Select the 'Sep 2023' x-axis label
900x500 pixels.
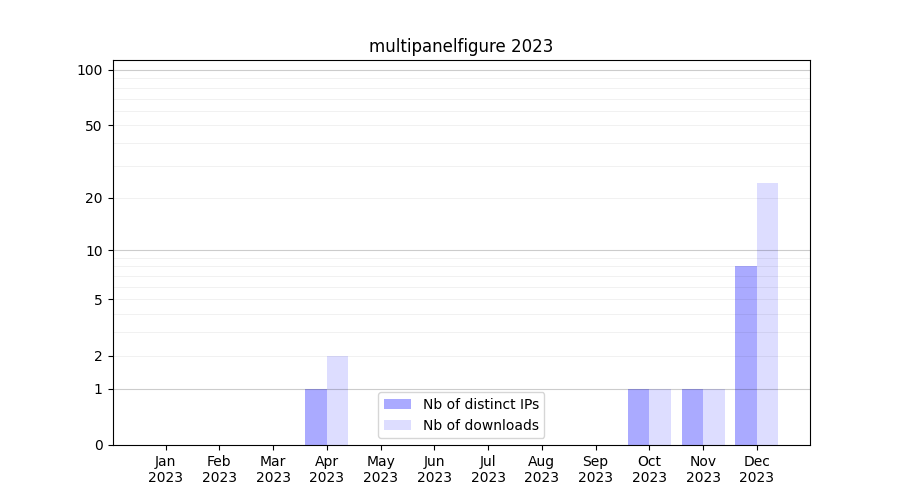tap(595, 469)
